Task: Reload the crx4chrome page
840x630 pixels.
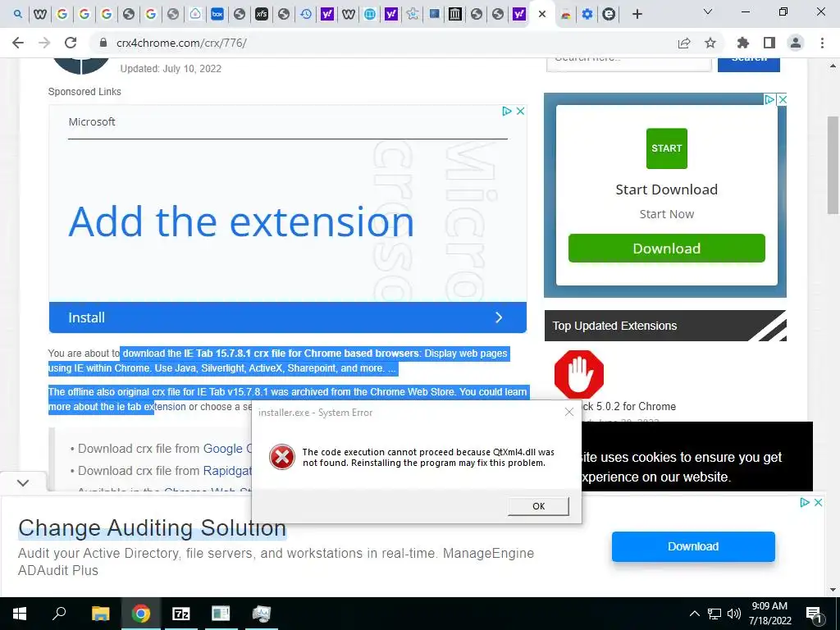Action: pyautogui.click(x=71, y=43)
